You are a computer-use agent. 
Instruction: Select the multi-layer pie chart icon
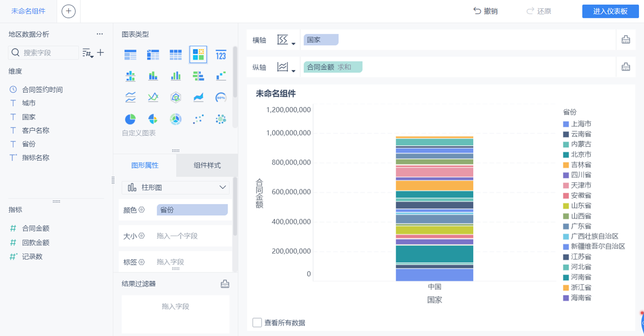(x=175, y=119)
